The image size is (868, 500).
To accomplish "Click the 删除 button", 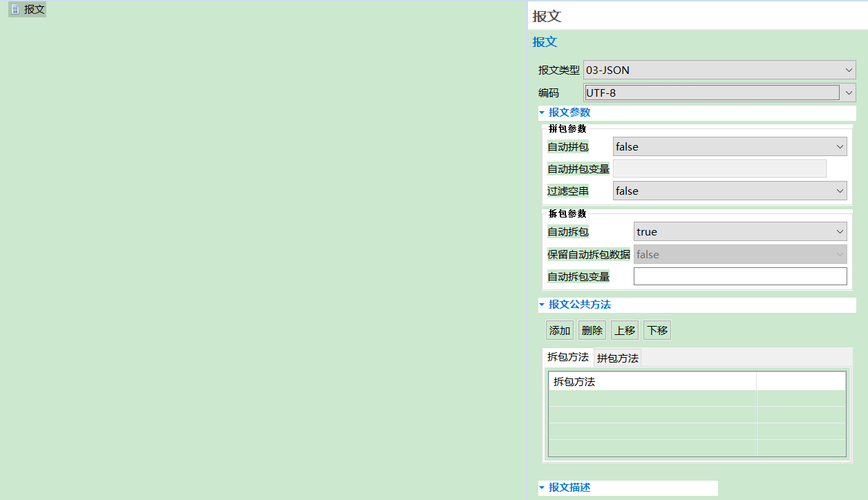I will pyautogui.click(x=592, y=330).
